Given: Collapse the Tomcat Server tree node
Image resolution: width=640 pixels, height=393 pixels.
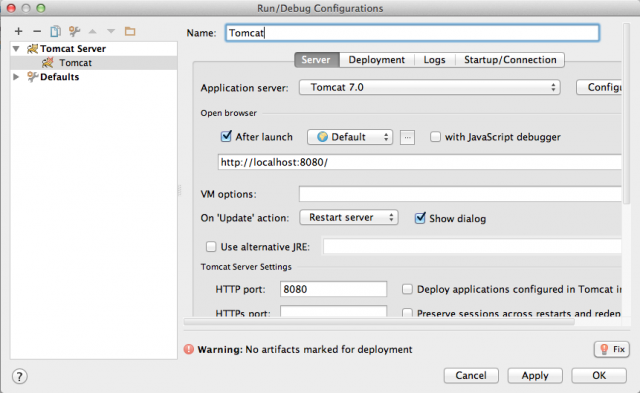Looking at the screenshot, I should [16, 49].
